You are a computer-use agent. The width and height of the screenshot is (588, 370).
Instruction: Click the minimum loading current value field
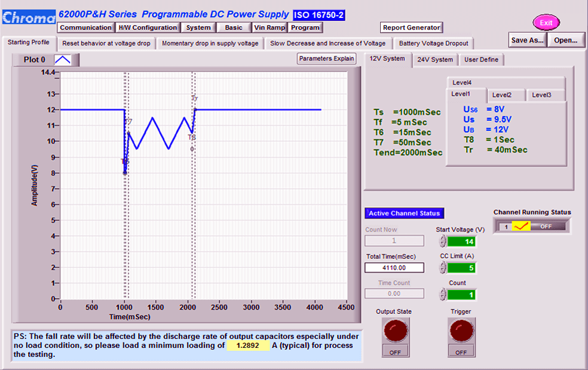pos(248,345)
